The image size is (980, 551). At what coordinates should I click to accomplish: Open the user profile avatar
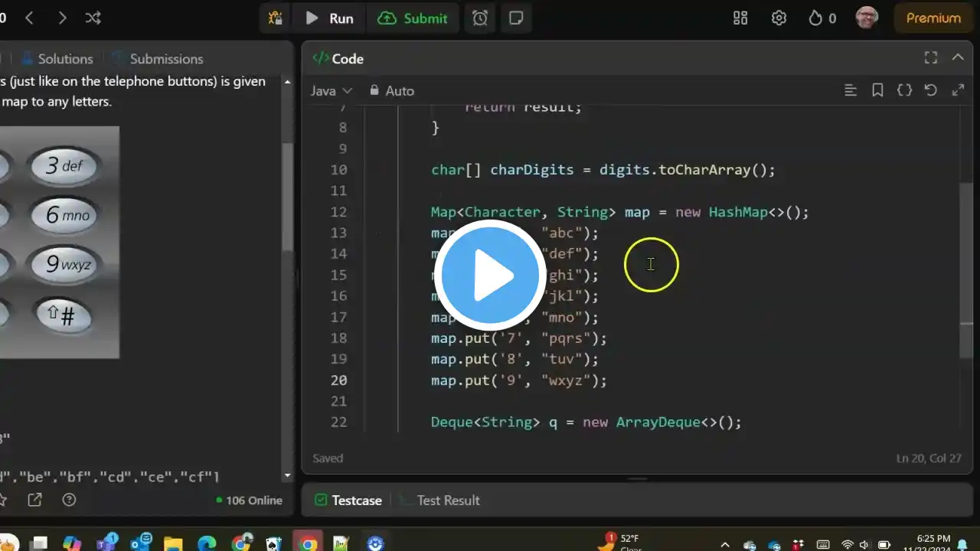(x=867, y=18)
